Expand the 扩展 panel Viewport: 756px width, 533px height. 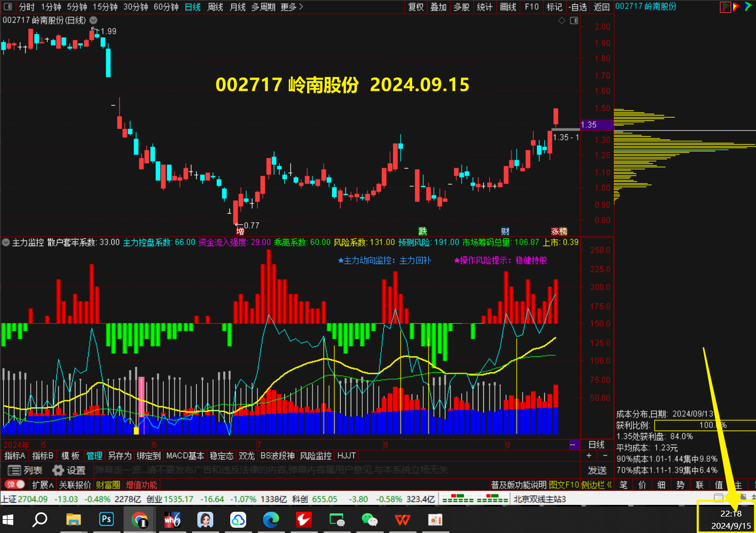click(x=43, y=485)
